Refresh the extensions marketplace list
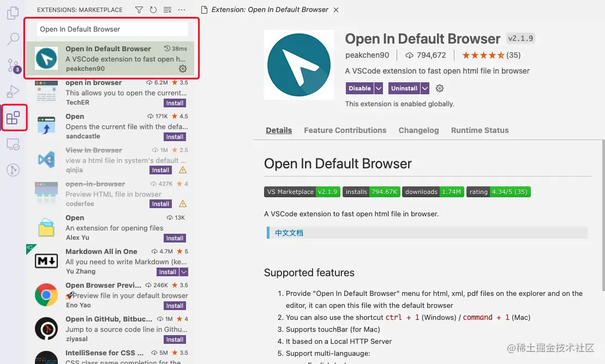Viewport: 605px width, 364px height. pyautogui.click(x=153, y=10)
